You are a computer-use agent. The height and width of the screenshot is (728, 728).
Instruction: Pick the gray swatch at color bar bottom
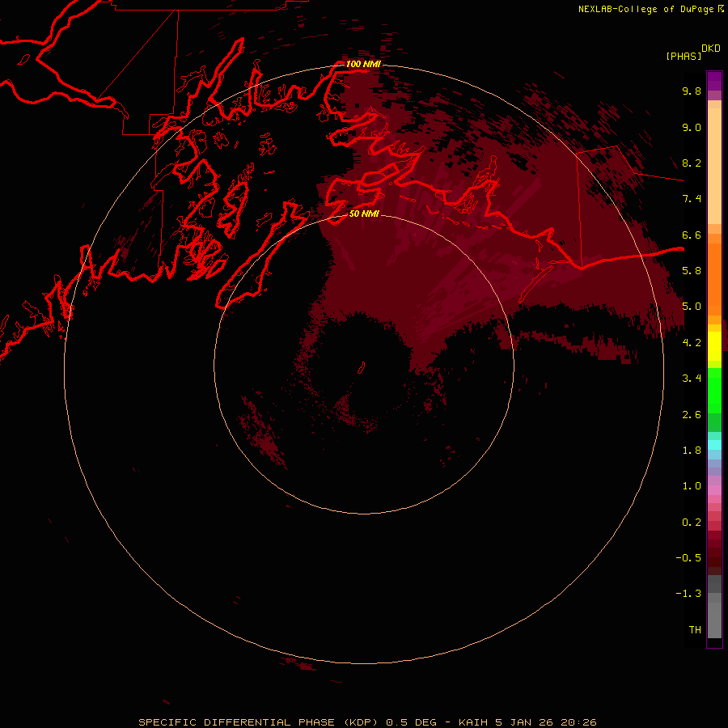tap(714, 620)
